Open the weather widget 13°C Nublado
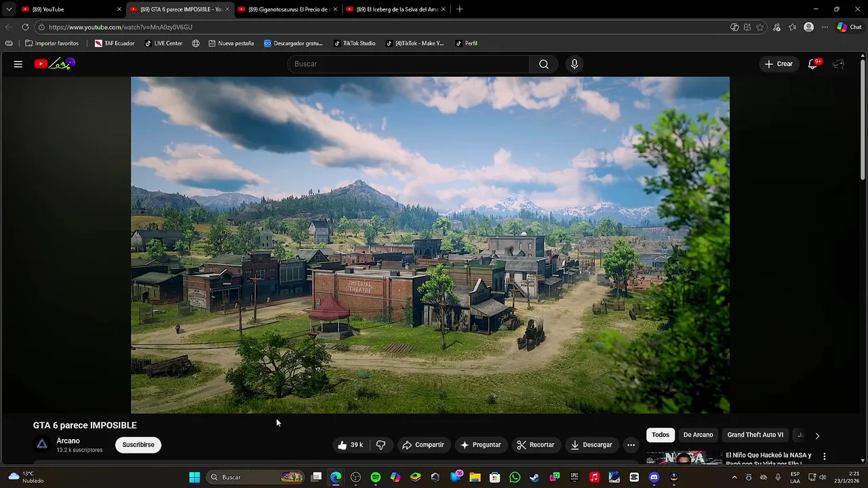This screenshot has width=868, height=488. 25,477
